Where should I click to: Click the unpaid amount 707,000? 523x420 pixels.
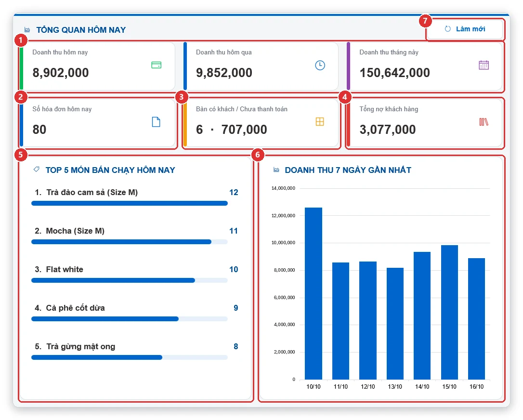244,130
